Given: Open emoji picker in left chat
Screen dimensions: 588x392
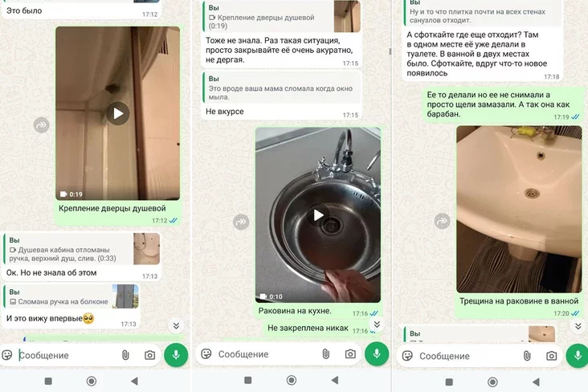Looking at the screenshot, I should [x=7, y=355].
